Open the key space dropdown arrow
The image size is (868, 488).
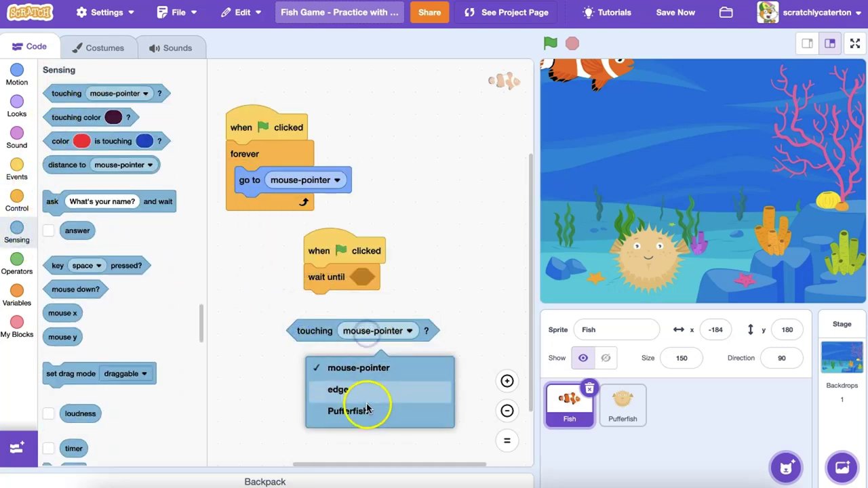98,266
